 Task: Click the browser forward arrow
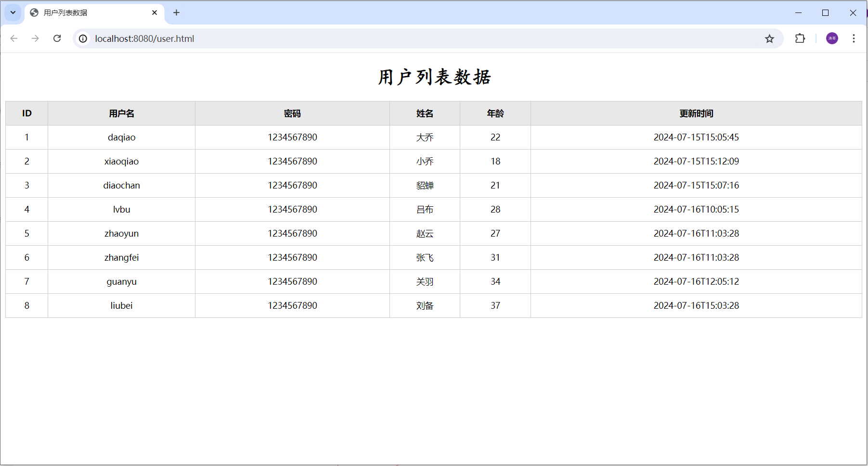pyautogui.click(x=35, y=38)
